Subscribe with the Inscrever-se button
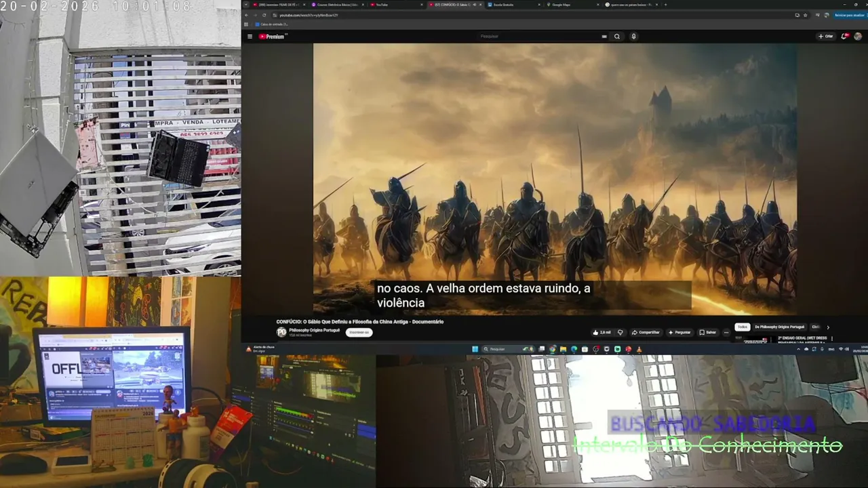The image size is (868, 488). 359,332
